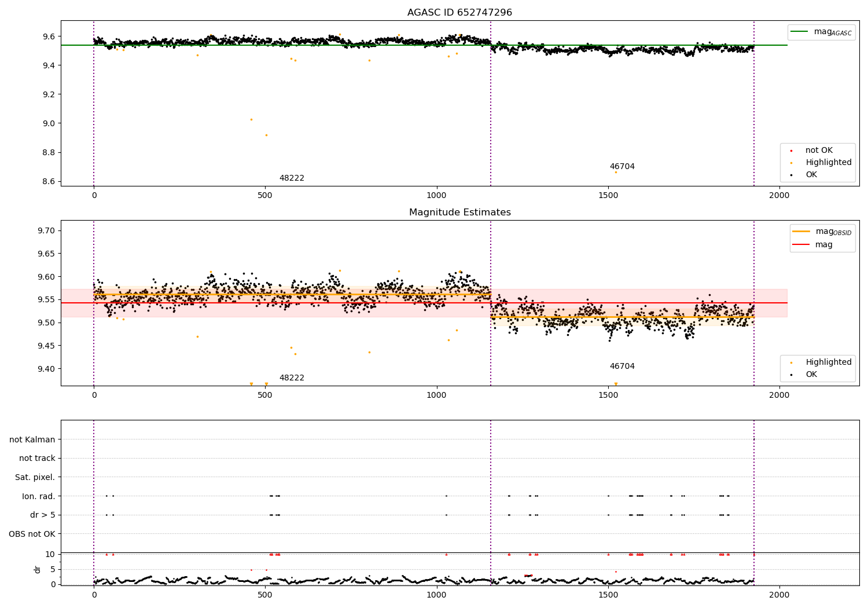Viewport: 868px width, 608px height.
Task: Click the 9.0 tick in top plot
Action: 49,123
